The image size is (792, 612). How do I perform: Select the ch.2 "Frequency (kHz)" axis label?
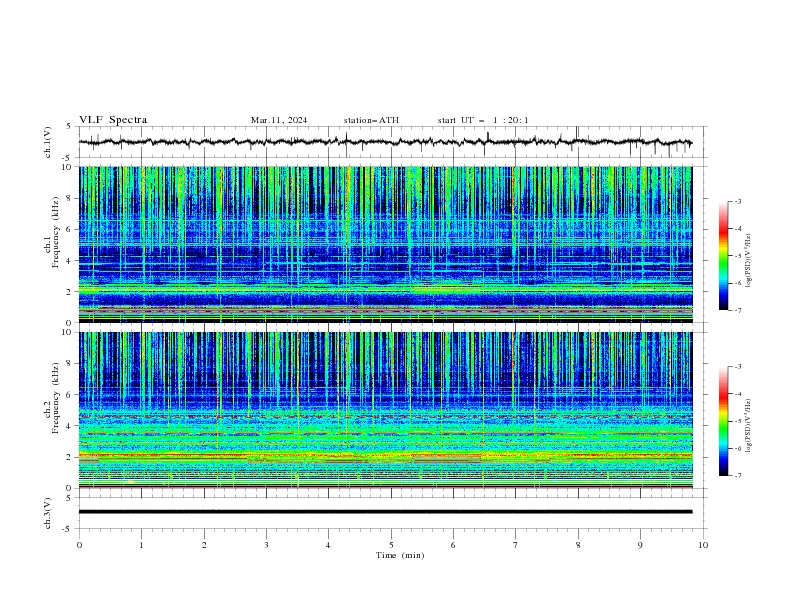[x=56, y=398]
